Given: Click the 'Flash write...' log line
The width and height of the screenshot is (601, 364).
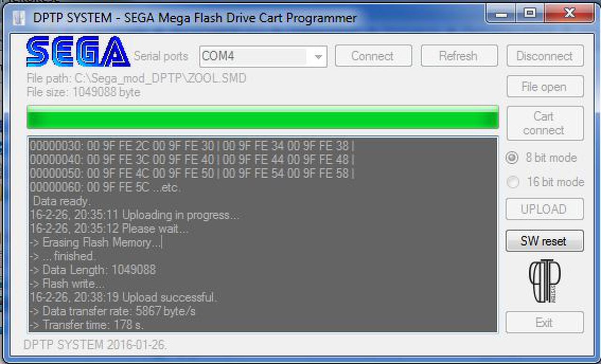Looking at the screenshot, I should point(68,284).
